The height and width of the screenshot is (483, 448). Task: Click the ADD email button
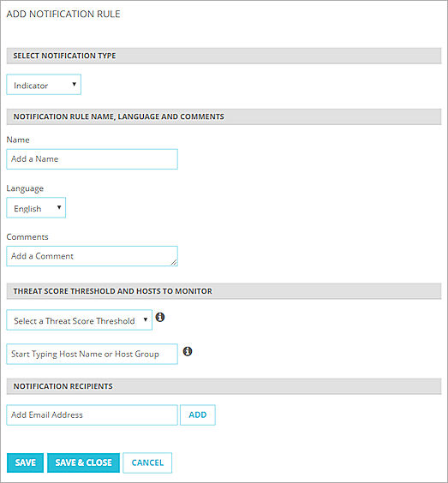[198, 415]
